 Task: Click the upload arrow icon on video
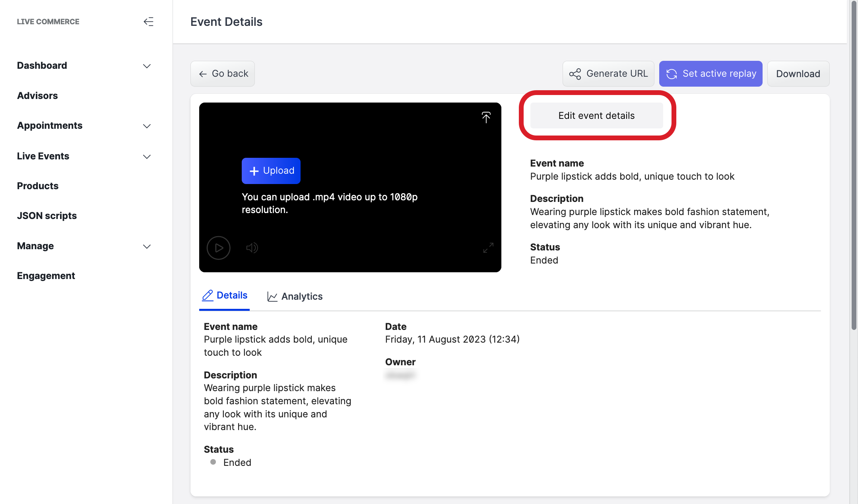486,117
